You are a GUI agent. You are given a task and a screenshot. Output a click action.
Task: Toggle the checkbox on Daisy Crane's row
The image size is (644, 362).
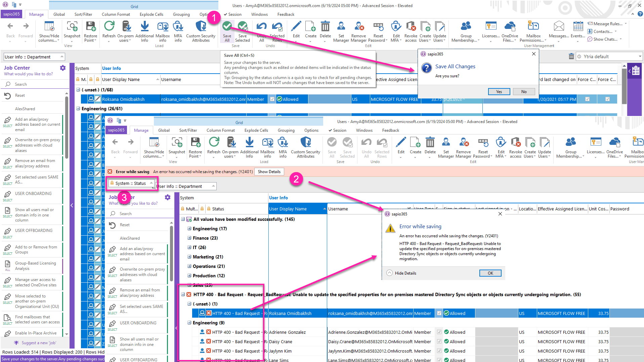coord(439,341)
